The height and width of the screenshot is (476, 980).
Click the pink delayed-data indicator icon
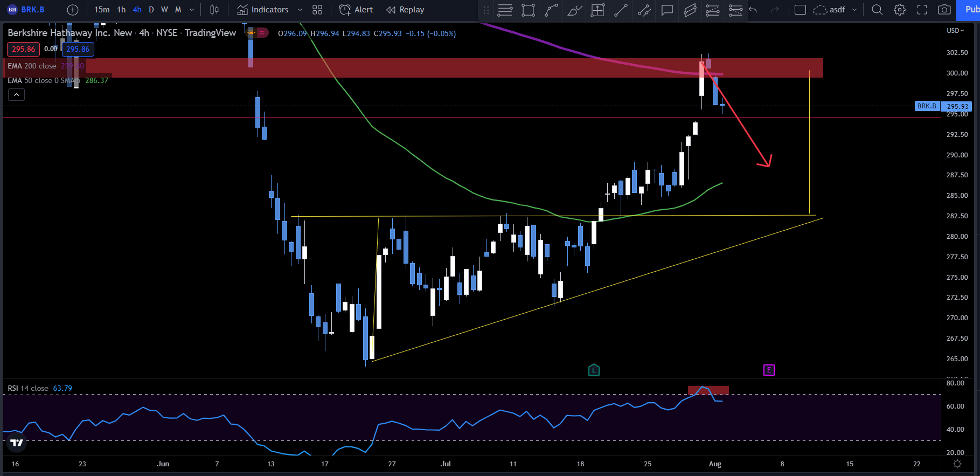262,33
